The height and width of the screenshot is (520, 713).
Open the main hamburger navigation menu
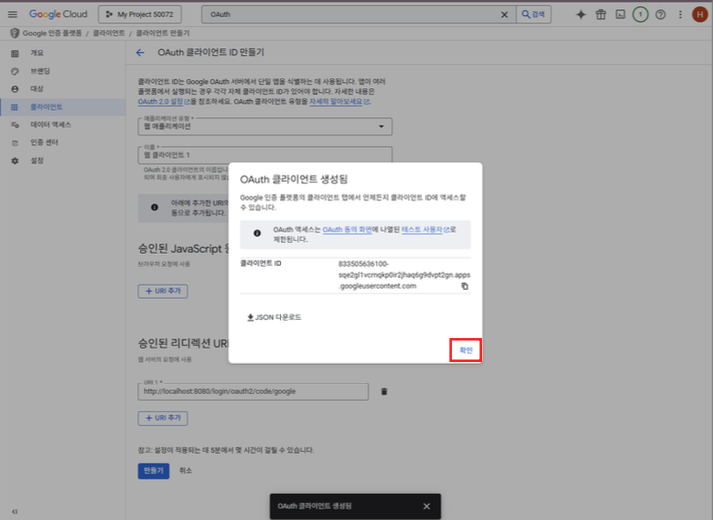[13, 15]
